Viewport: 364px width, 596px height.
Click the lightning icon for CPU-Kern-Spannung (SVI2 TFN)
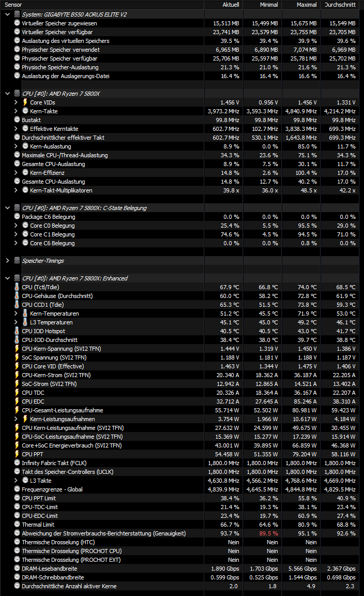coord(17,349)
